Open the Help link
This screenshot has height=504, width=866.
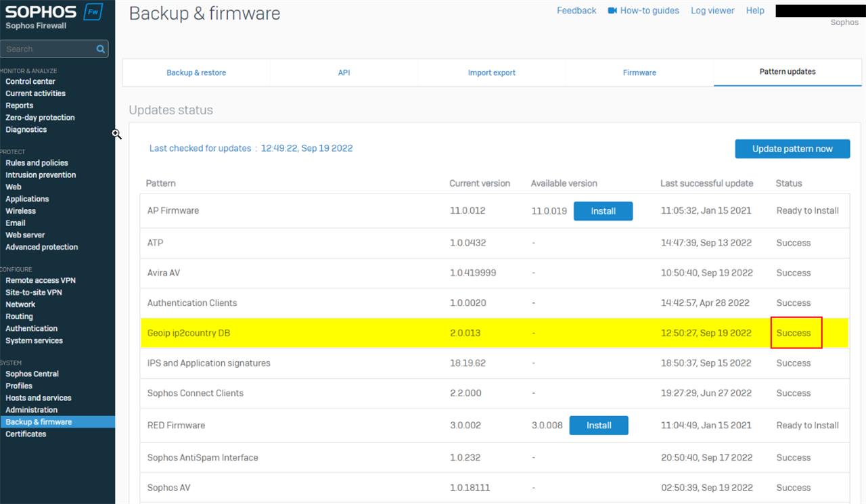pyautogui.click(x=755, y=11)
